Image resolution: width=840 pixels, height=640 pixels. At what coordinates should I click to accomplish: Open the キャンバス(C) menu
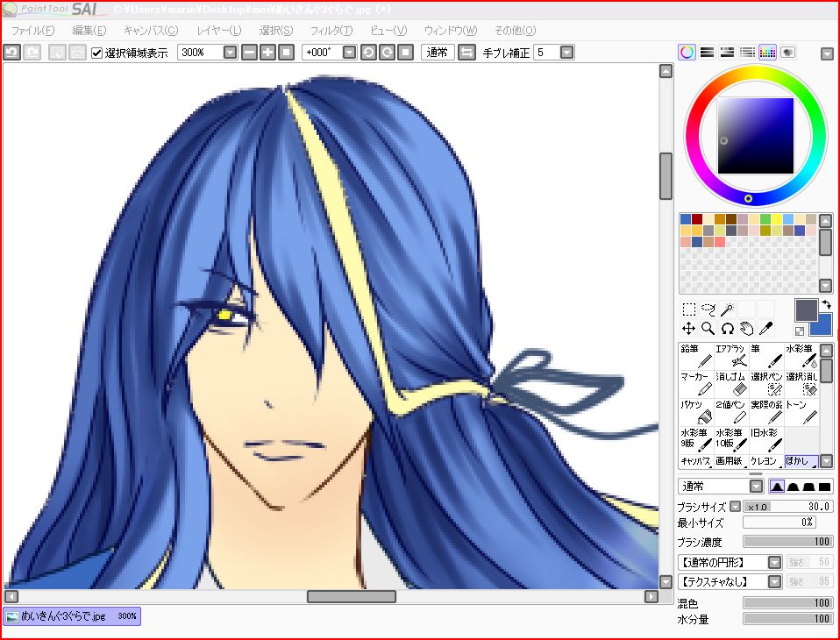coord(151,31)
